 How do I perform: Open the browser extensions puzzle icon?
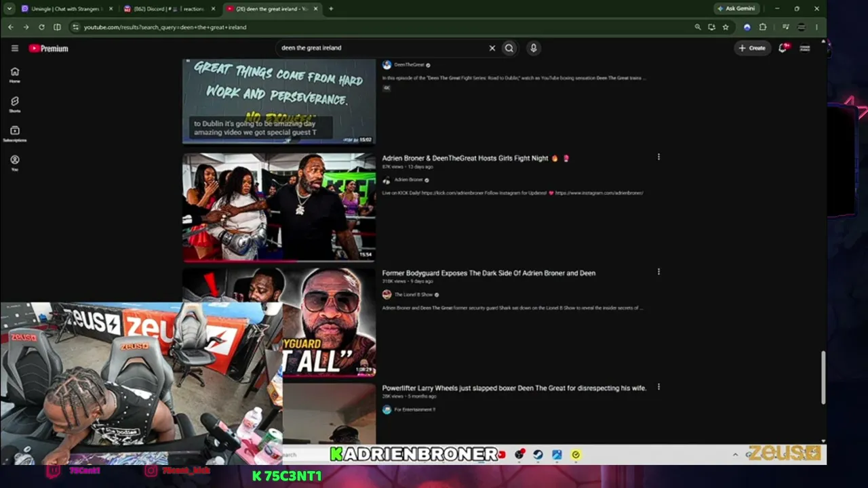[763, 27]
